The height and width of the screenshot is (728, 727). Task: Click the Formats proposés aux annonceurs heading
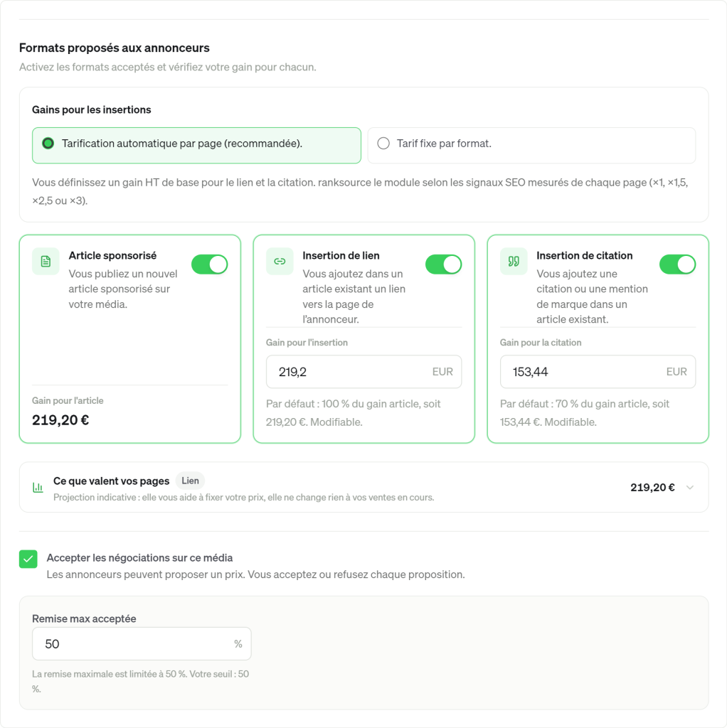[x=115, y=48]
